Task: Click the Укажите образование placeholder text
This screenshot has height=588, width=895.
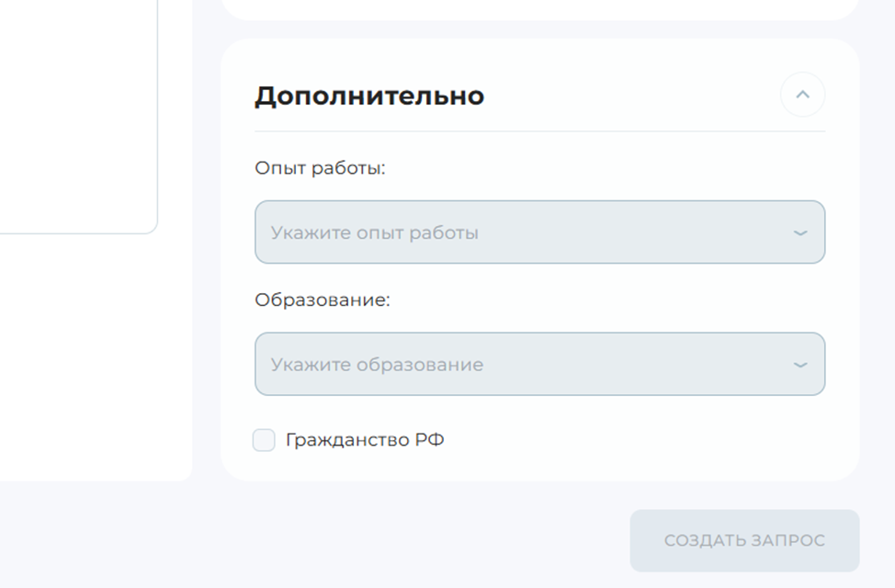Action: [377, 365]
